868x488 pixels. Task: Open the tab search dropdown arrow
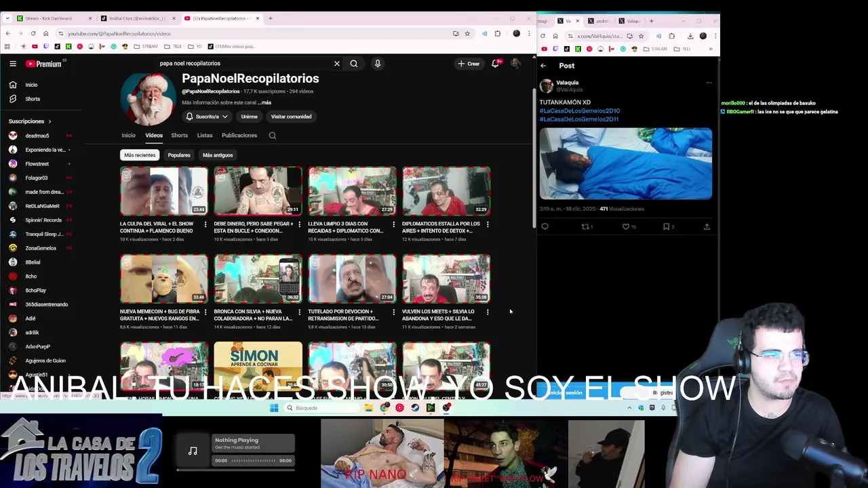(x=7, y=18)
